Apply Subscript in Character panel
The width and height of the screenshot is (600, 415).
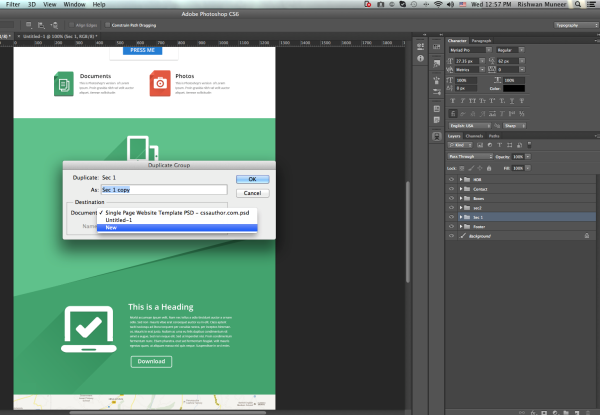pyautogui.click(x=502, y=101)
